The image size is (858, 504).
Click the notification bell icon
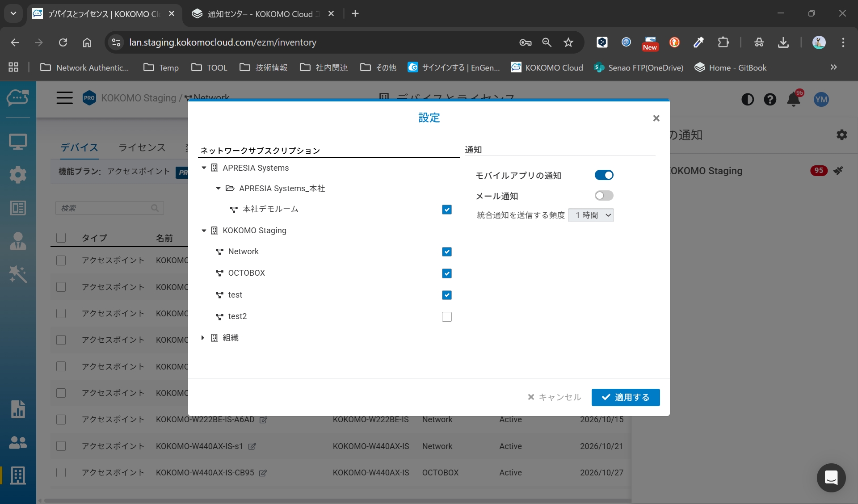[794, 99]
